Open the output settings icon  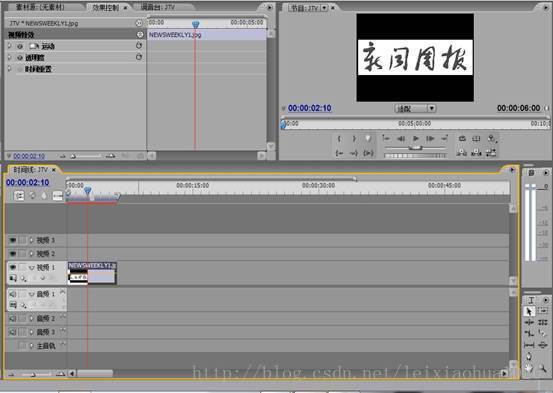[x=492, y=139]
